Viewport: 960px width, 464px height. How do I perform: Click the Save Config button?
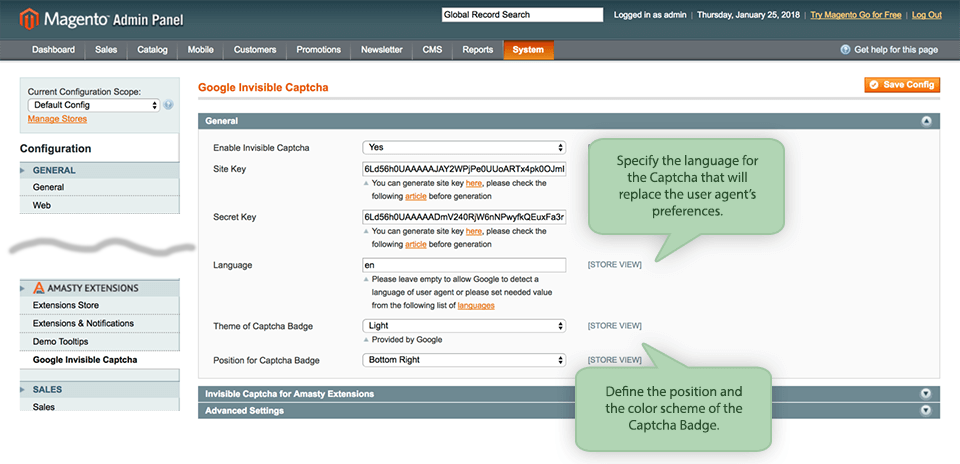click(x=902, y=85)
